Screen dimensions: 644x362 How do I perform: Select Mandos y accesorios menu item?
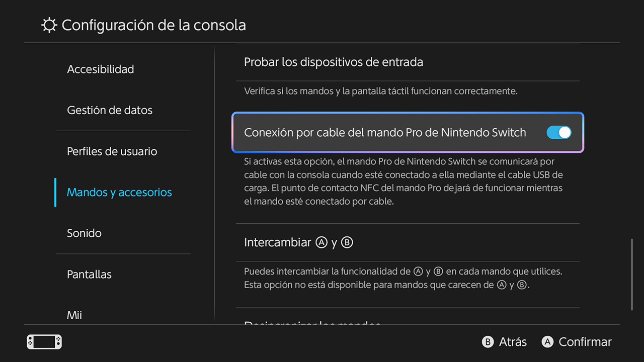pyautogui.click(x=119, y=193)
